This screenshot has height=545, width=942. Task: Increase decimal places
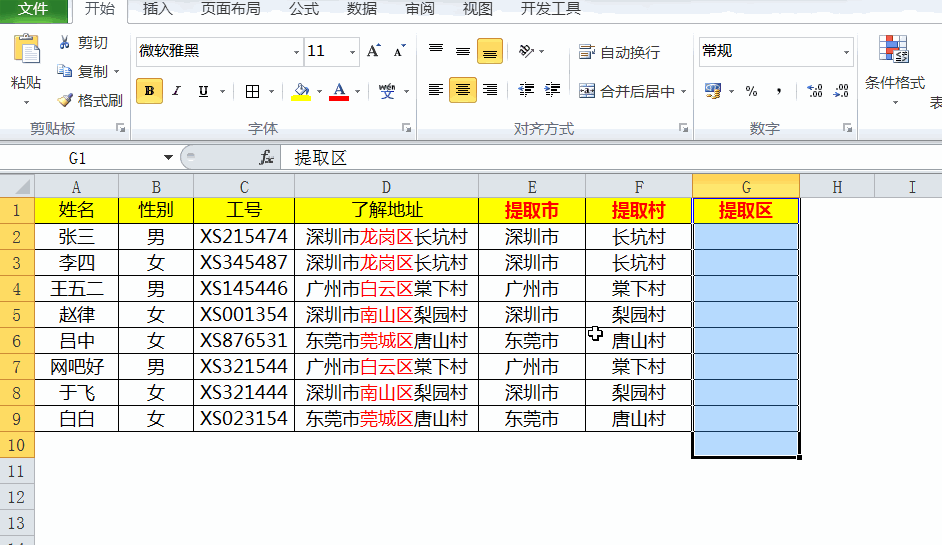tap(815, 91)
